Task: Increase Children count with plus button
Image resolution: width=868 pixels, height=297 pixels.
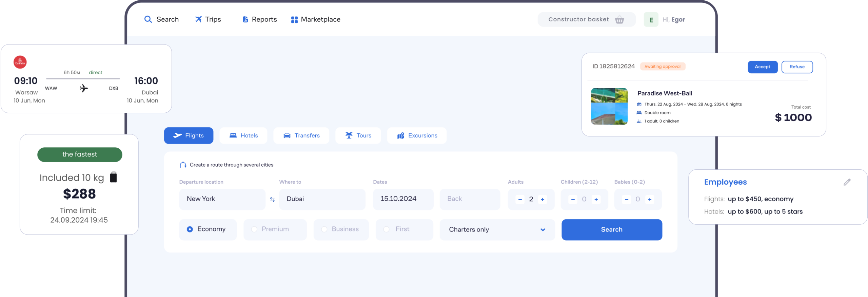Action: tap(596, 200)
